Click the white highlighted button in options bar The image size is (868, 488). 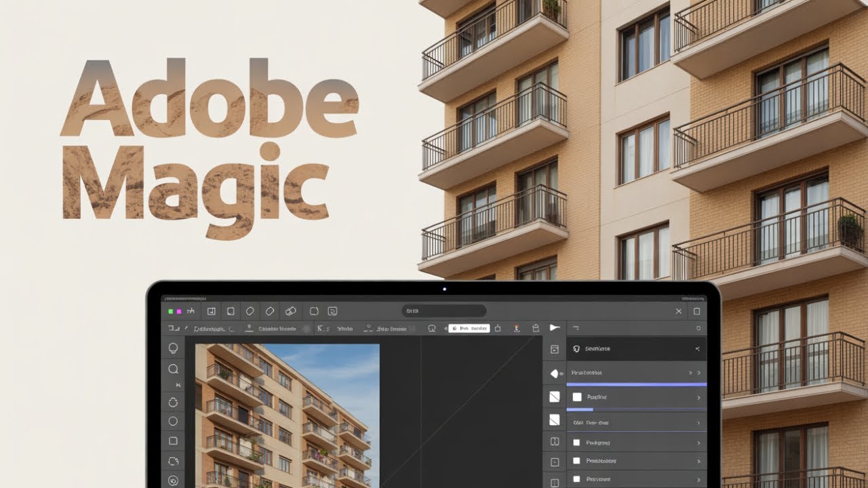pos(469,328)
